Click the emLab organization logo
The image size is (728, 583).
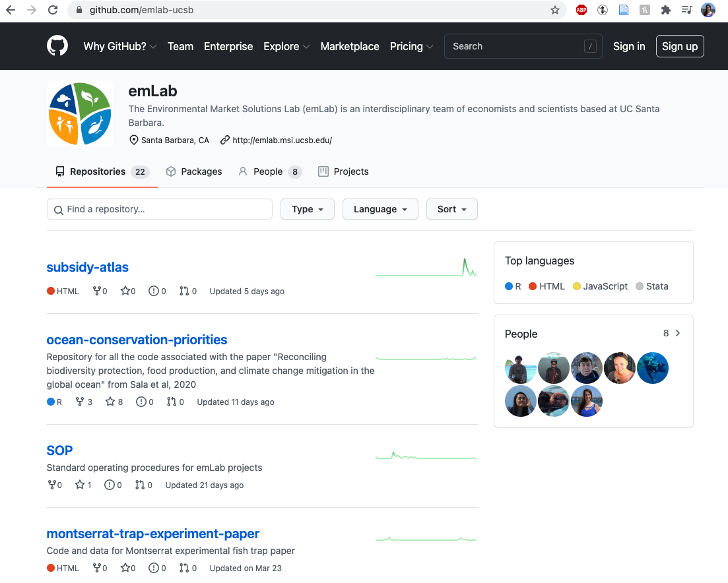[80, 113]
